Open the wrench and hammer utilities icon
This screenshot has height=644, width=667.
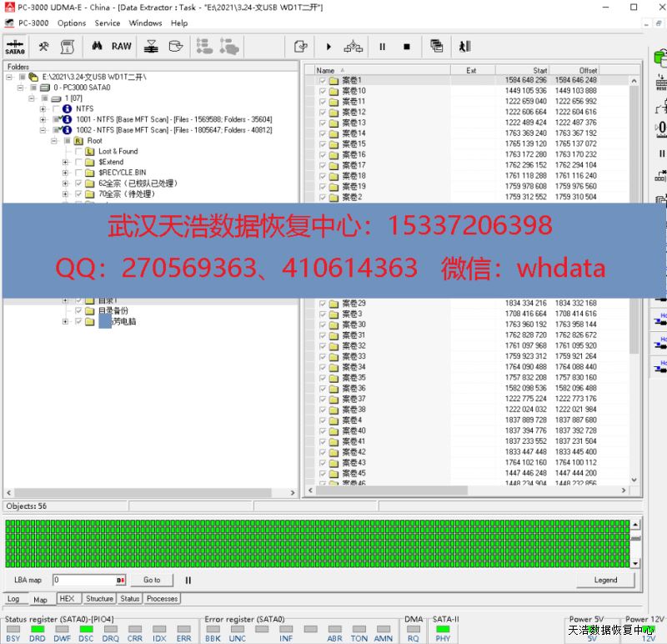(44, 47)
